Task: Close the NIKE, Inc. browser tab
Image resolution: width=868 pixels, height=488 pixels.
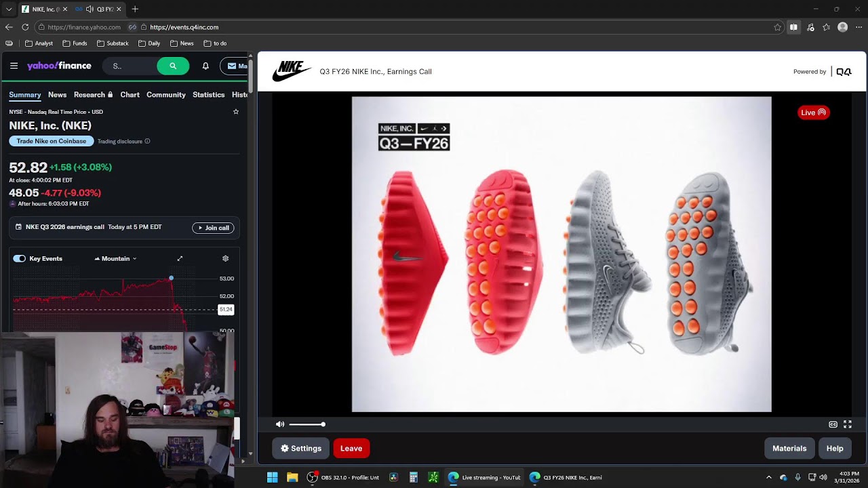Action: pyautogui.click(x=65, y=9)
